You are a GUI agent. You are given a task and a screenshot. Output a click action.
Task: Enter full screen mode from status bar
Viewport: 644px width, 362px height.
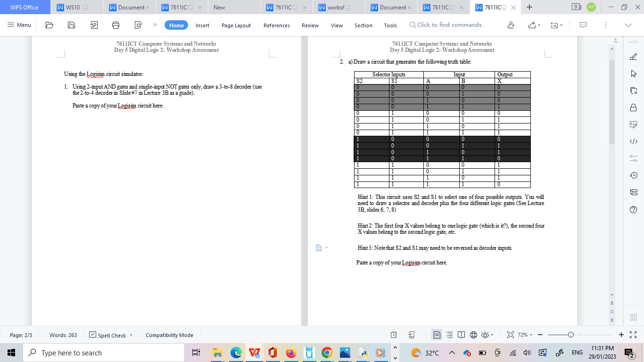pos(632,335)
